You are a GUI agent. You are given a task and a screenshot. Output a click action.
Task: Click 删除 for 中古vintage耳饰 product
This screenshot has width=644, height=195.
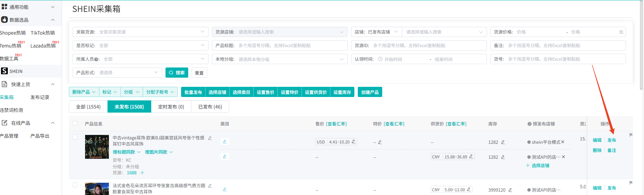[x=597, y=150]
